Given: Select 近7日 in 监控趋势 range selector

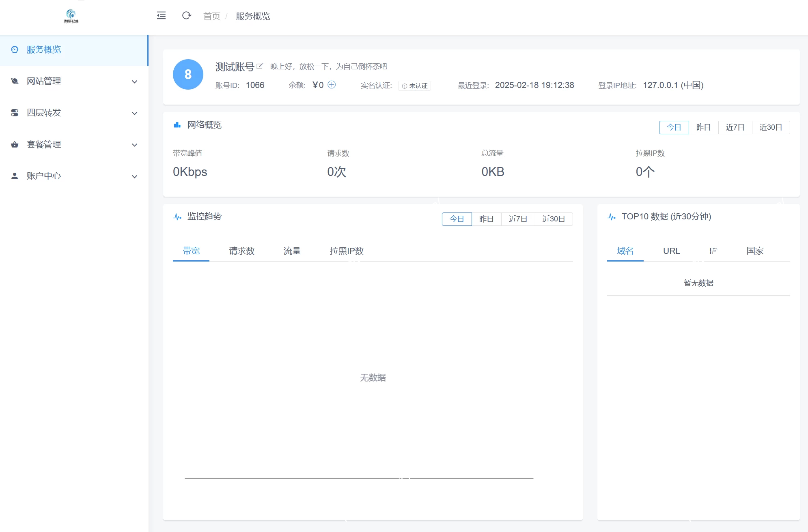Looking at the screenshot, I should point(518,219).
